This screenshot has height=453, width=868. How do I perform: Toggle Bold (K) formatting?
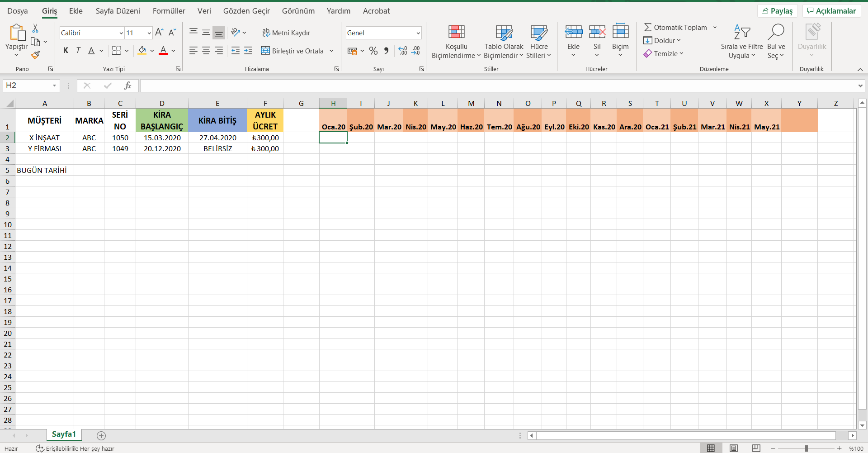click(66, 51)
